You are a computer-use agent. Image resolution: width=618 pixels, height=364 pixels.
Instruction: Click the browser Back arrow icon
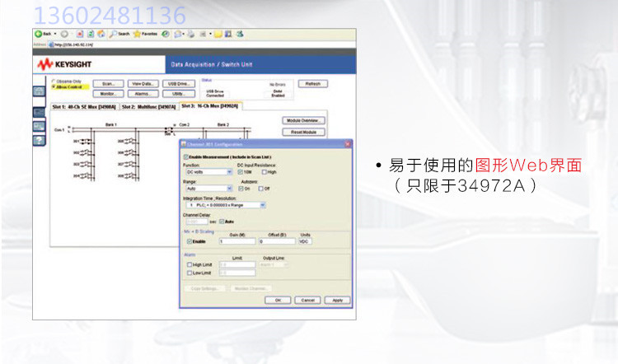coord(38,34)
